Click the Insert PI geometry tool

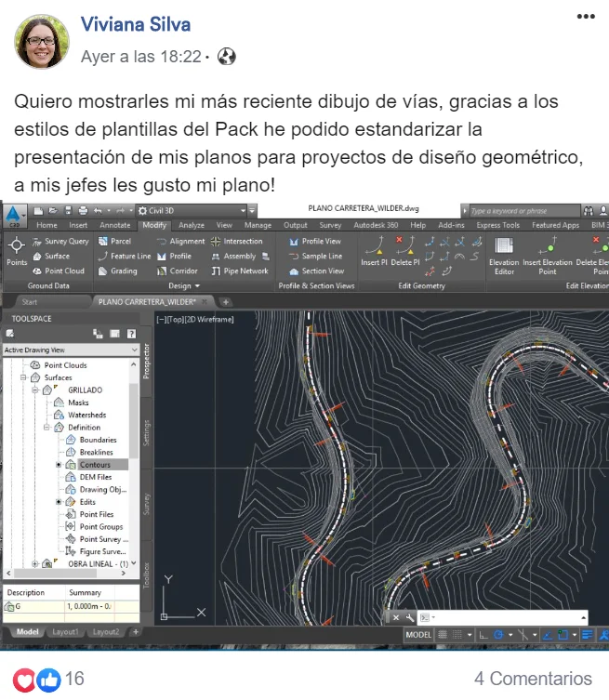[x=374, y=251]
